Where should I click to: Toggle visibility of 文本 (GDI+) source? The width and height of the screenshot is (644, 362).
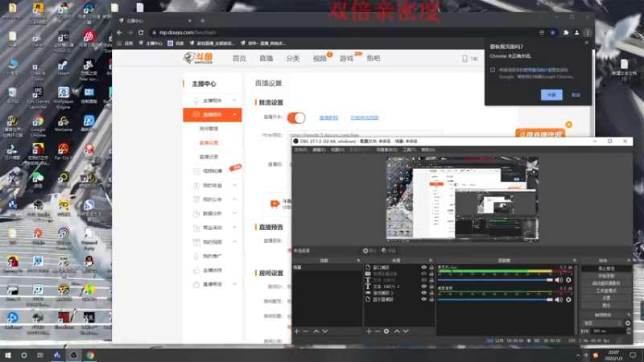[424, 280]
